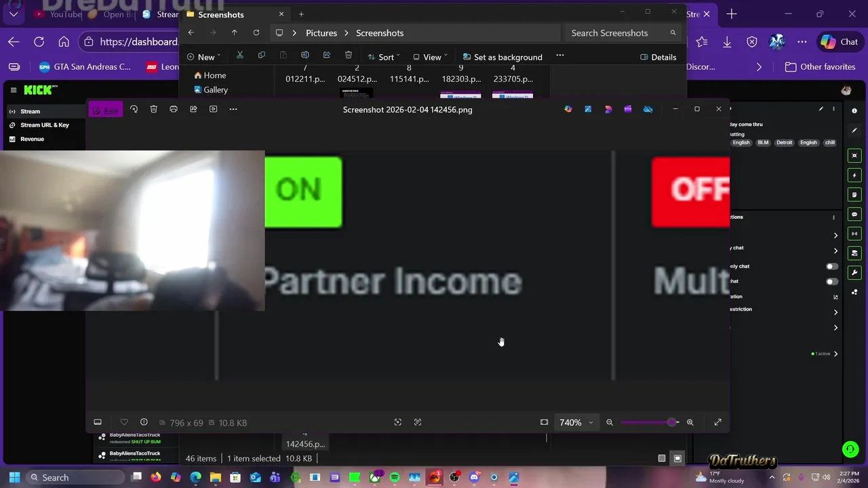The image size is (868, 488).
Task: Toggle the followers-only chat switch in Kick
Action: click(831, 266)
